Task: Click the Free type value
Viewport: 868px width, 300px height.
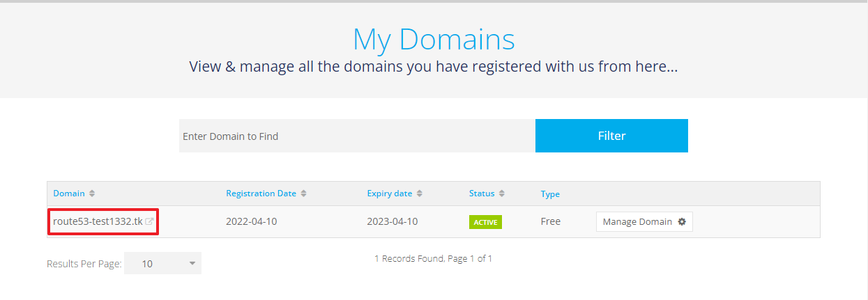Action: 551,222
